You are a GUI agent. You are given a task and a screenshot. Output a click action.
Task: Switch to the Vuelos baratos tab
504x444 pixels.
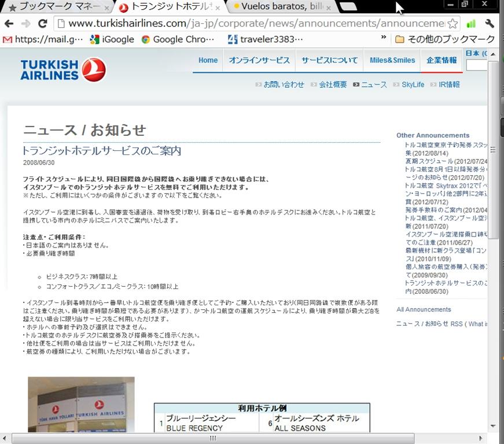[282, 7]
